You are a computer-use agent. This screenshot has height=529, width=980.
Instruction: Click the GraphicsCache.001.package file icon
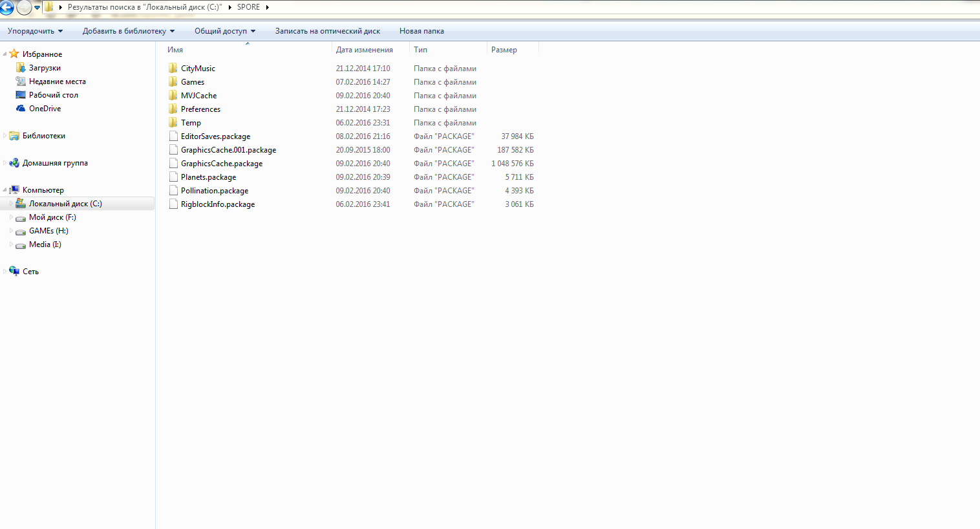pyautogui.click(x=173, y=149)
